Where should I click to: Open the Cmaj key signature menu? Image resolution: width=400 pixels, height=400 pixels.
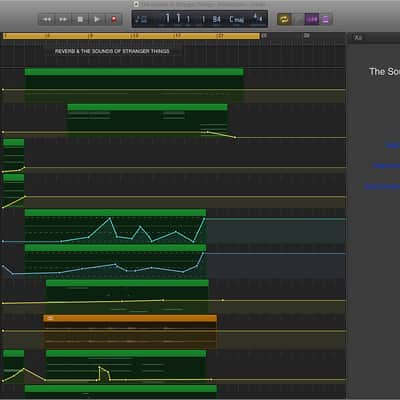[x=236, y=19]
